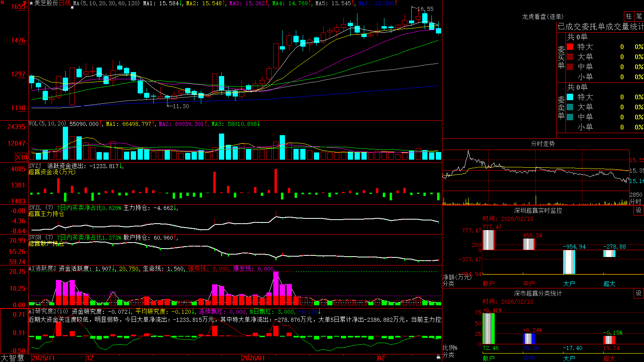Click the SVZL (7) indicator name

tap(41, 208)
